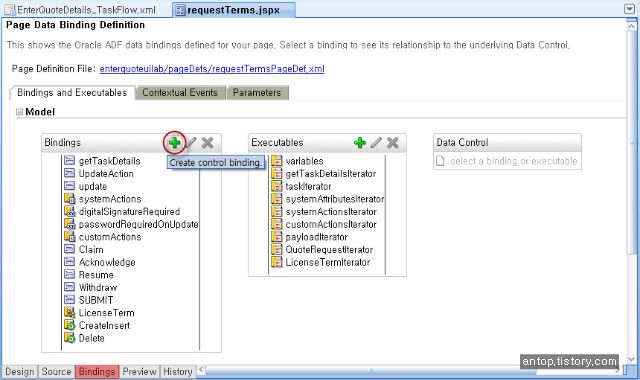Open the Contextual Events tab
The width and height of the screenshot is (640, 380).
pyautogui.click(x=180, y=93)
